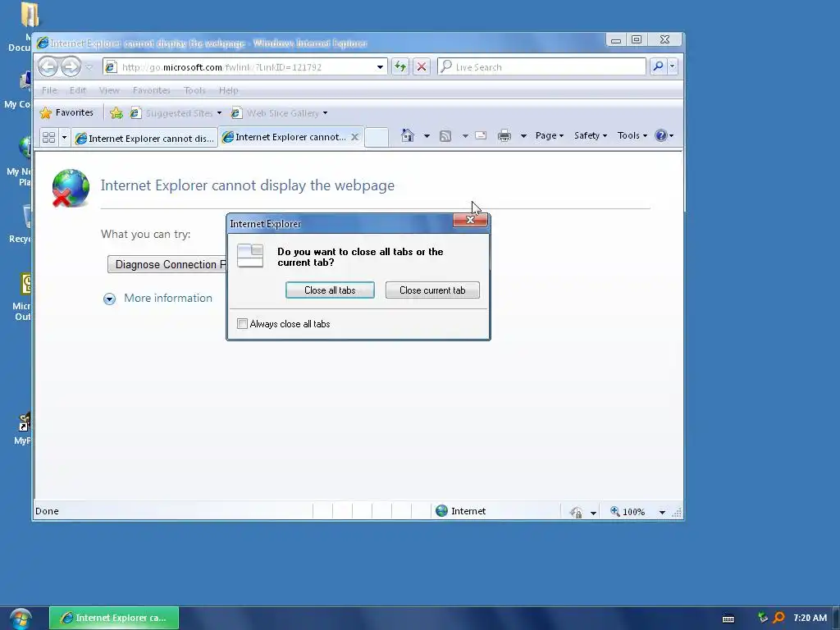Viewport: 840px width, 630px height.
Task: Click the address bar URL field
Action: click(246, 67)
